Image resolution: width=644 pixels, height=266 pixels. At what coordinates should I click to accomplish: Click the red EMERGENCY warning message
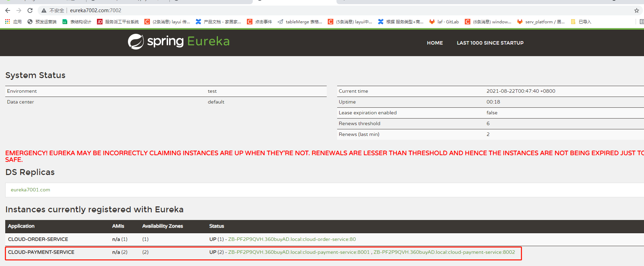point(325,156)
